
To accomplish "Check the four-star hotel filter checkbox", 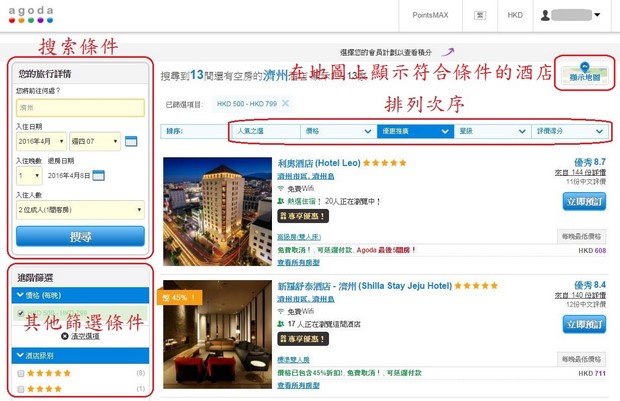I will click(21, 389).
